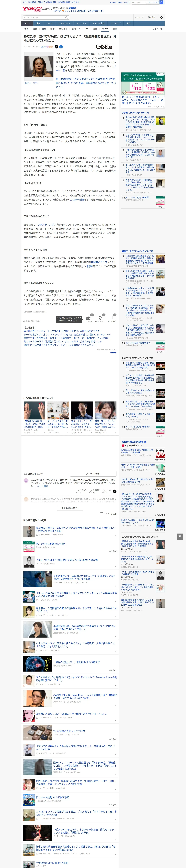
Task: Open the 有料 main tab
Action: pos(128,24)
